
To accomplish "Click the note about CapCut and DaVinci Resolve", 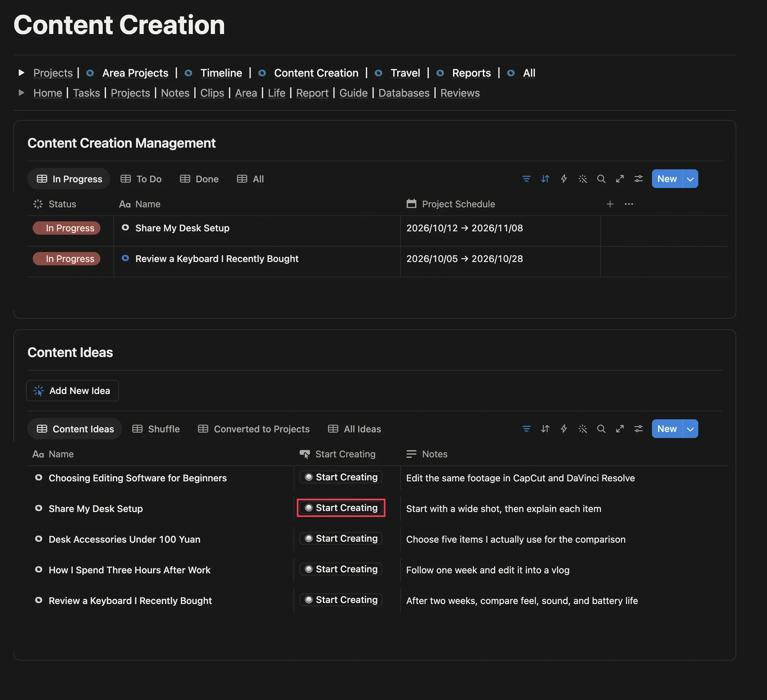I will point(521,478).
